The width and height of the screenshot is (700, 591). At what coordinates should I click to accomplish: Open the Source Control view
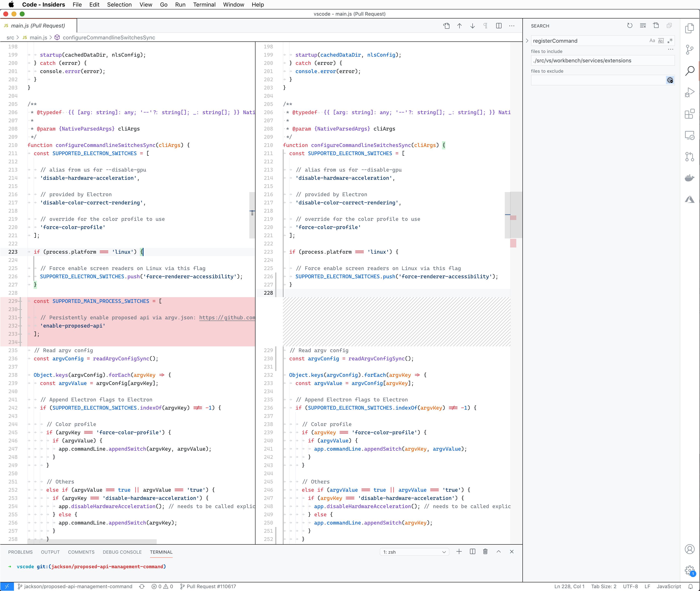(690, 49)
